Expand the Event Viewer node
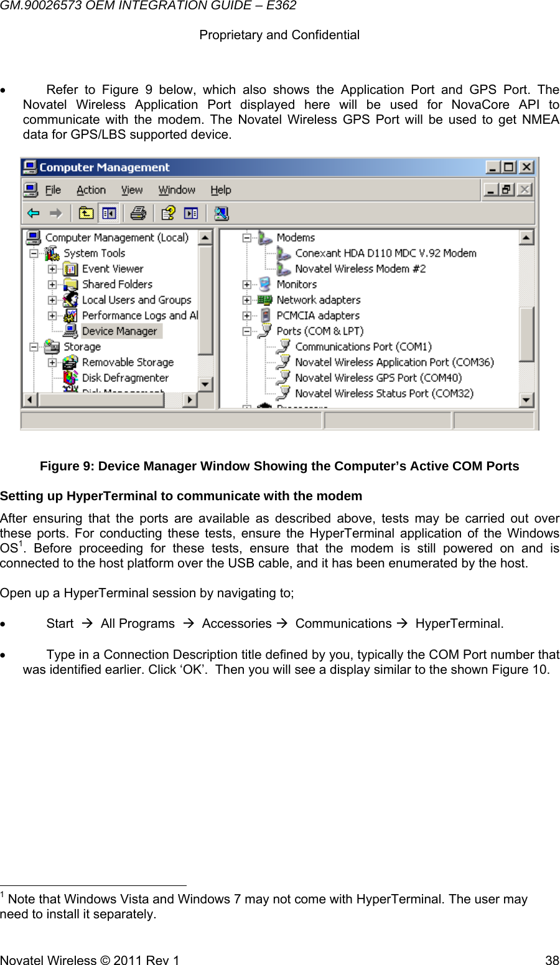 click(53, 269)
